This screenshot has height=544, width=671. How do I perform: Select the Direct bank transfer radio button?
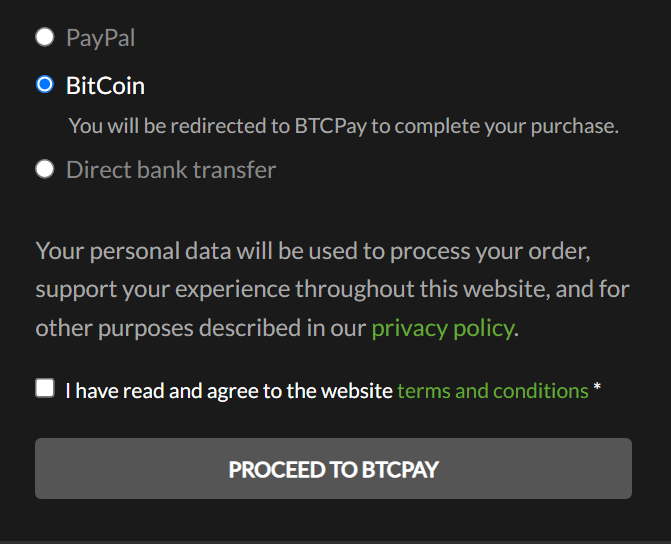tap(44, 169)
